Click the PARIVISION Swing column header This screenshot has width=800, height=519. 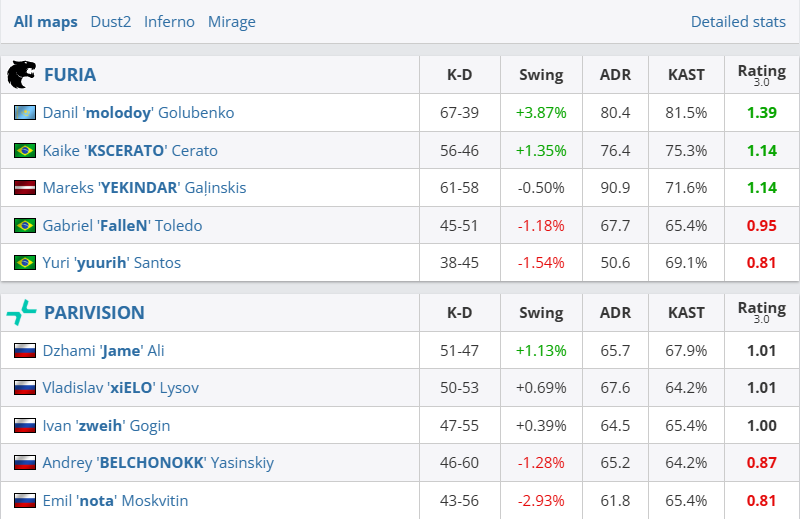click(541, 313)
